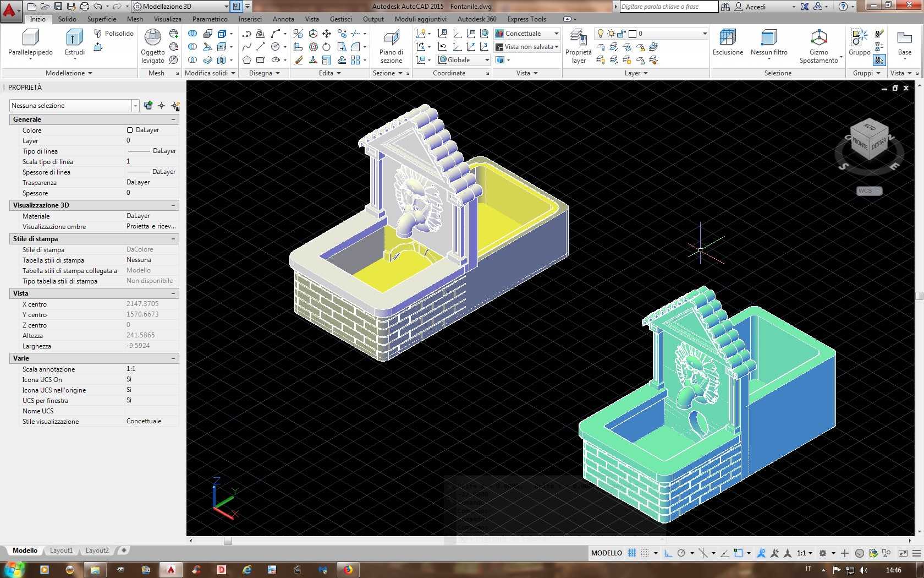
Task: Open the Piano di sezione tool
Action: pos(391,47)
